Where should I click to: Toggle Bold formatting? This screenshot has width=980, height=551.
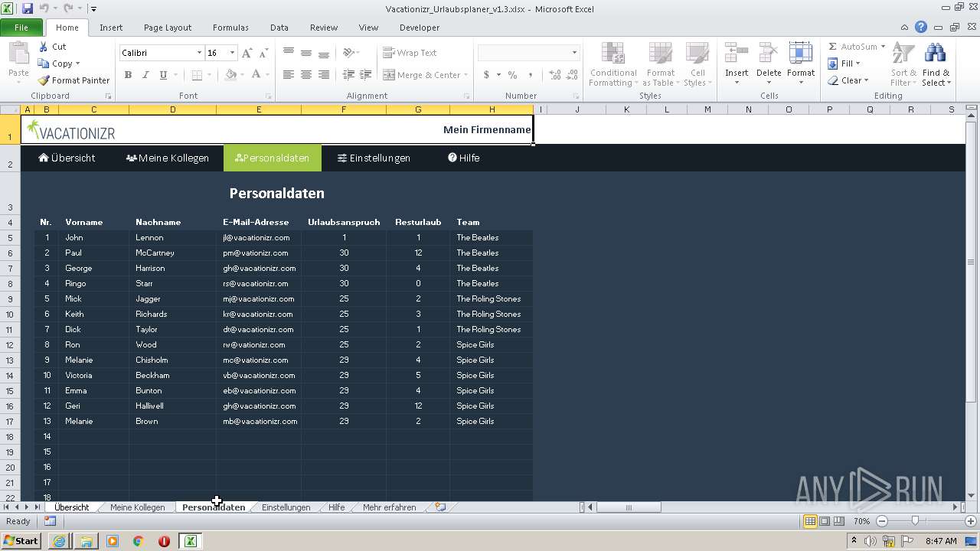pyautogui.click(x=128, y=75)
